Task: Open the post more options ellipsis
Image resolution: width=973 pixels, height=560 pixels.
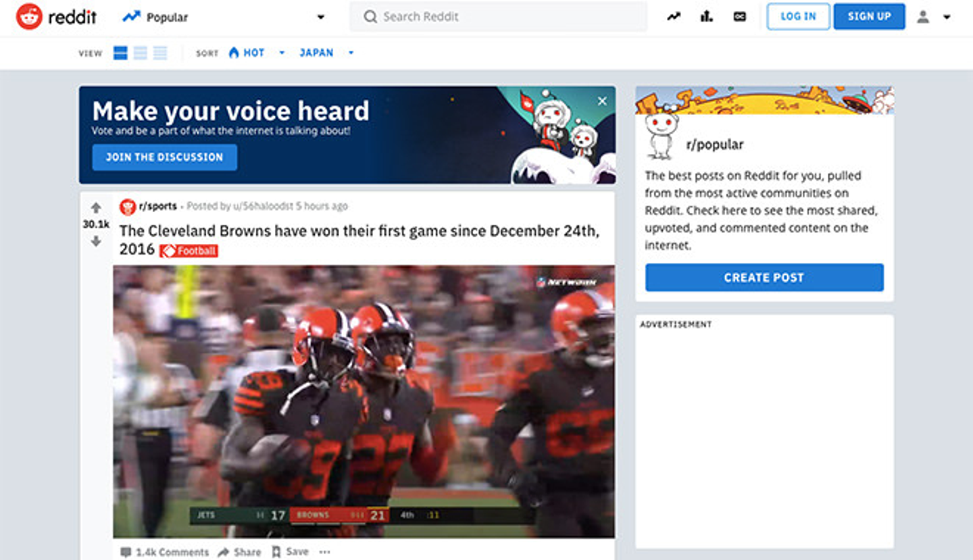Action: (325, 552)
